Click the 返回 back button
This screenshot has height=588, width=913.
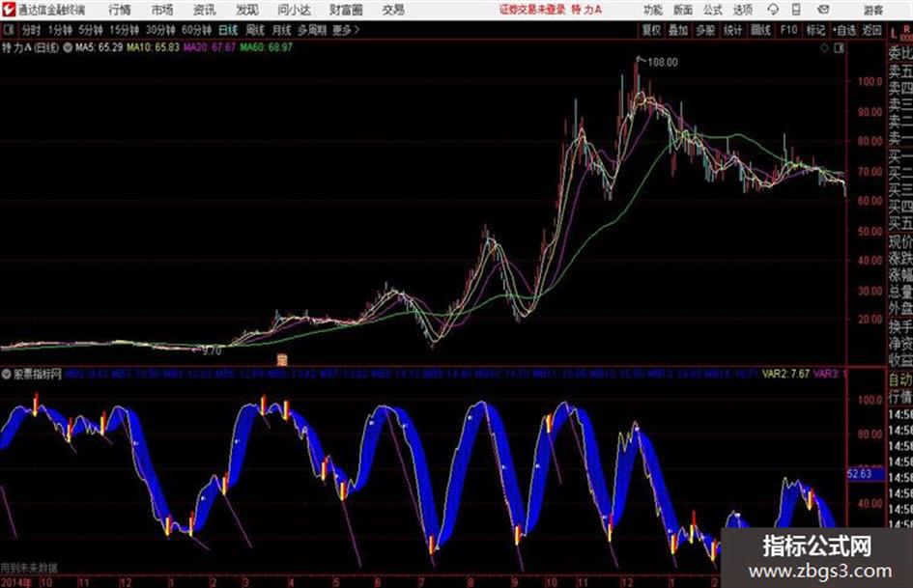pyautogui.click(x=871, y=30)
